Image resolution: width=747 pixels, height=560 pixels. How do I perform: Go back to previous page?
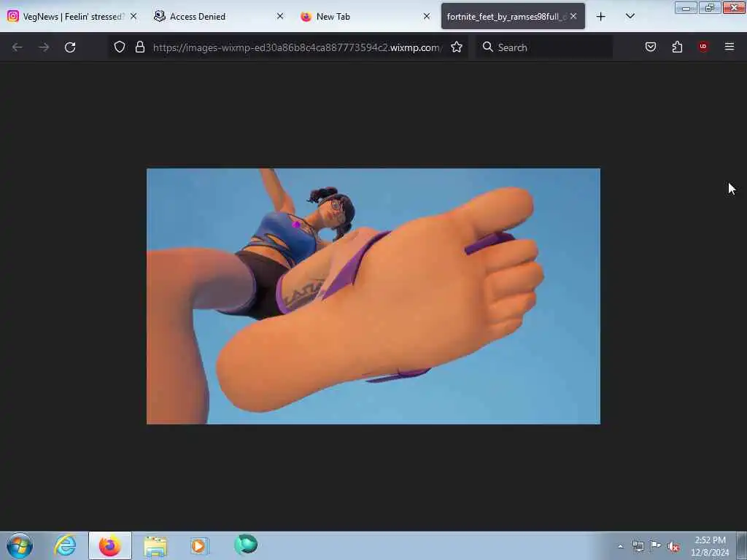pyautogui.click(x=18, y=47)
